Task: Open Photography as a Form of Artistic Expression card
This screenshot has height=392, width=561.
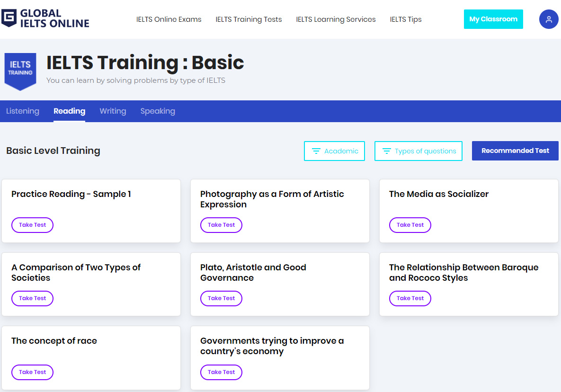Action: 272,199
